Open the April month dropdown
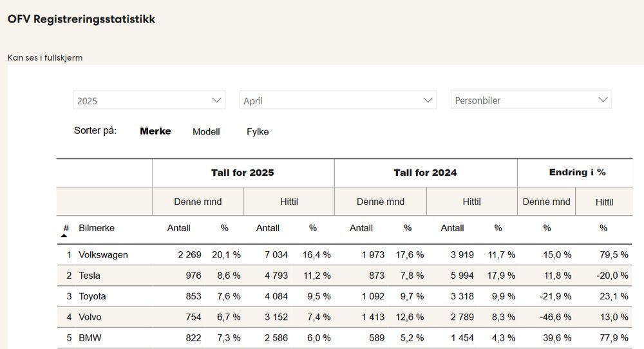 tap(337, 100)
